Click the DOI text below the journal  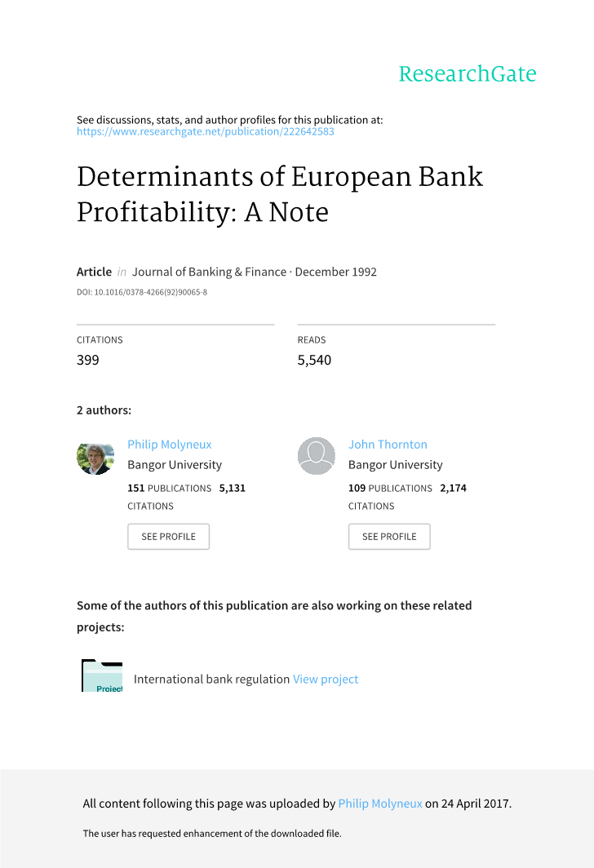(142, 292)
